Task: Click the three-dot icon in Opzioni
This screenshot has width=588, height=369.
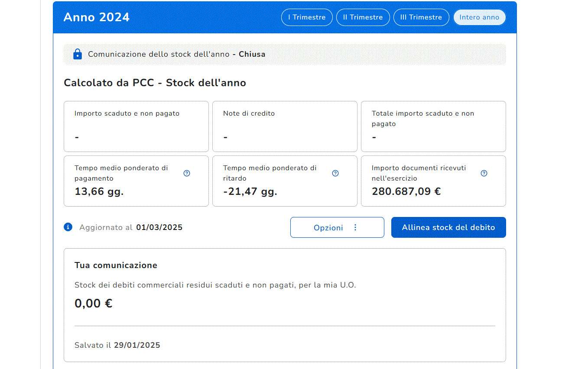Action: pyautogui.click(x=355, y=227)
